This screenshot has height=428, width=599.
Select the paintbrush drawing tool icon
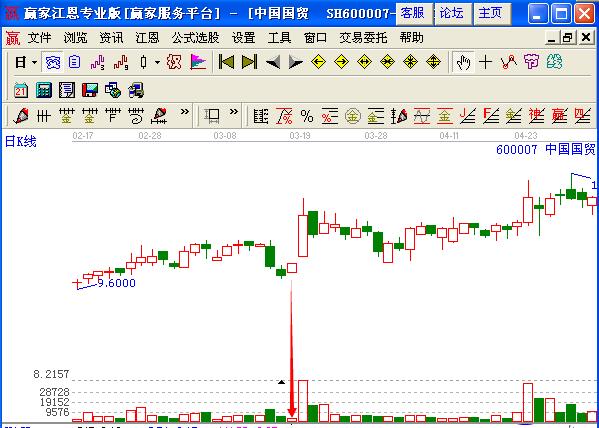pos(21,115)
